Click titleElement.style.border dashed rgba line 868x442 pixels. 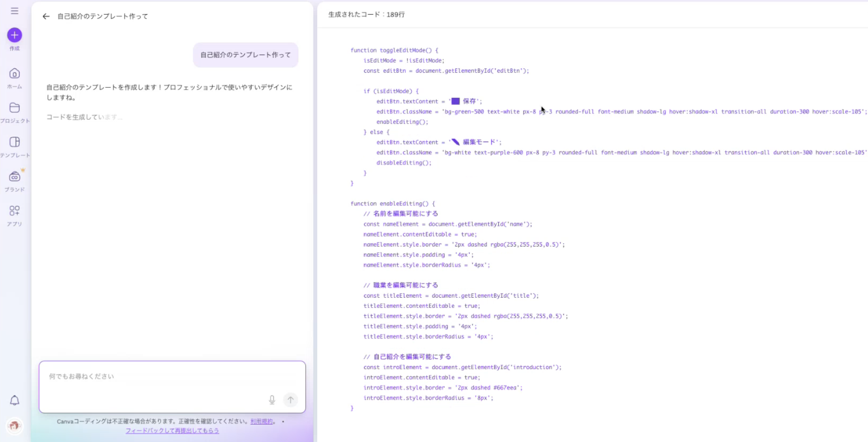click(x=466, y=316)
